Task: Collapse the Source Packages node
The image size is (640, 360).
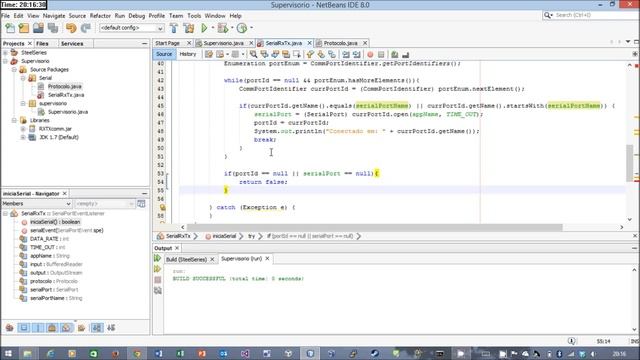Action: [14, 69]
